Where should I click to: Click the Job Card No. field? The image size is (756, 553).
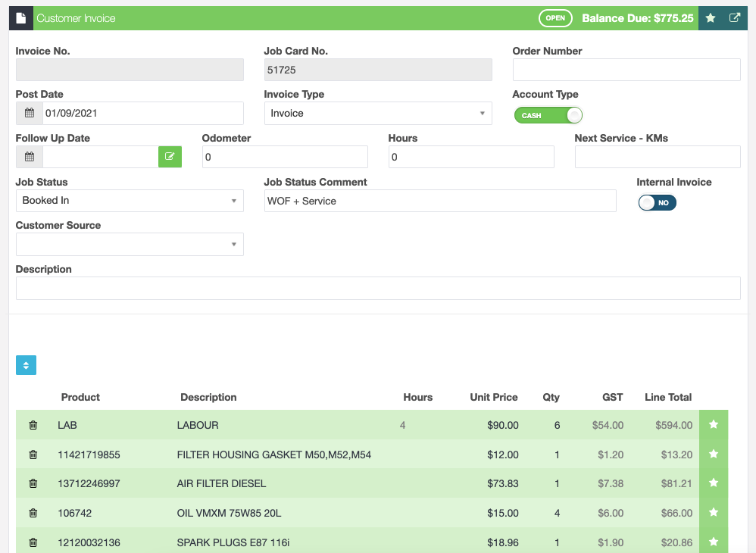[378, 70]
